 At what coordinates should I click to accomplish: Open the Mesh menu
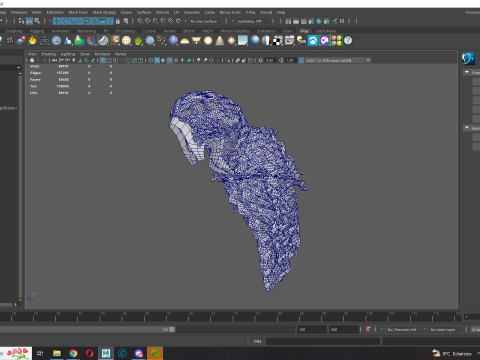[37, 12]
